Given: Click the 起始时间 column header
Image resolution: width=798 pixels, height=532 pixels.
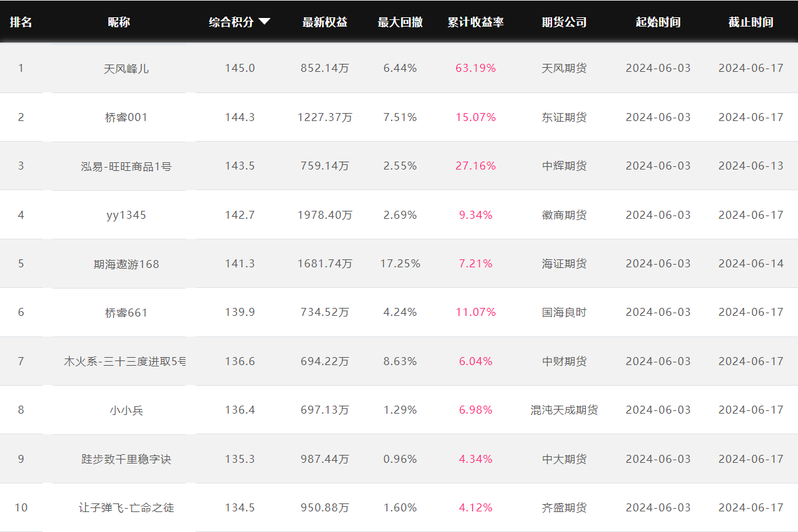Looking at the screenshot, I should click(x=658, y=22).
